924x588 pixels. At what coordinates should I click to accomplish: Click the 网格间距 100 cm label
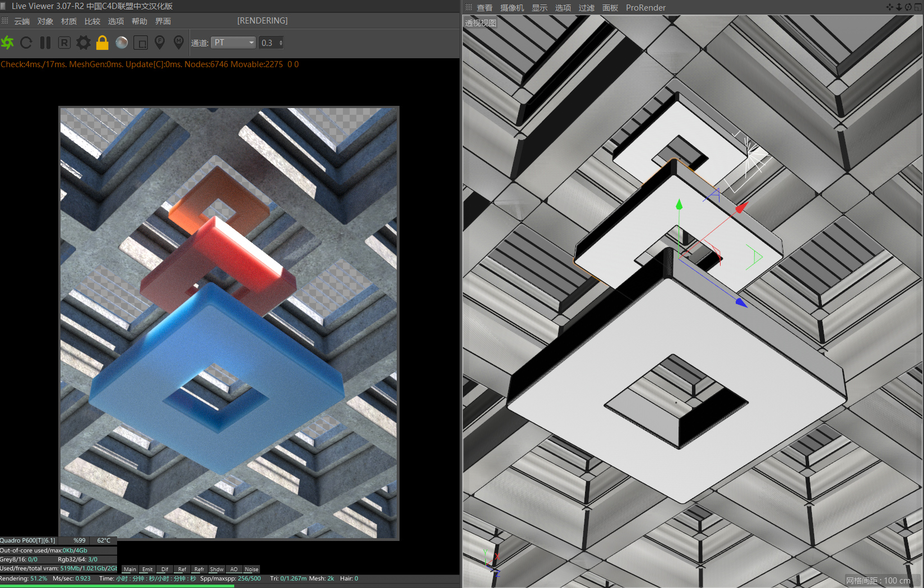point(878,581)
